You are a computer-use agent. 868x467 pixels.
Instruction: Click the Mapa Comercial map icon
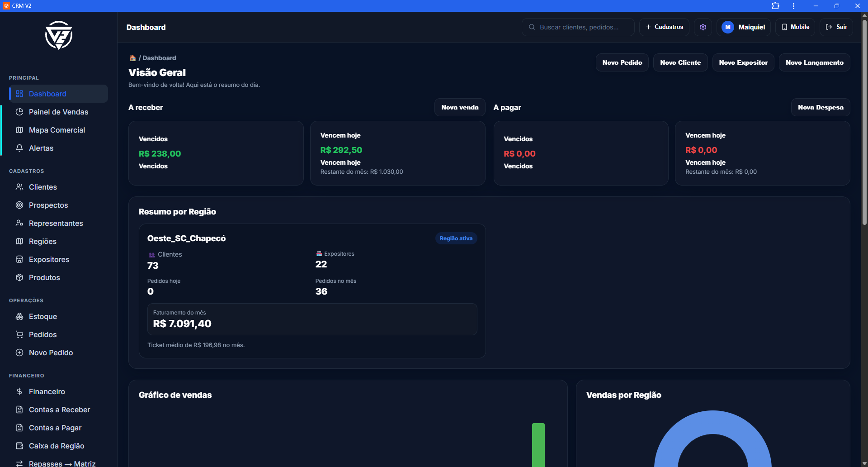click(x=19, y=130)
